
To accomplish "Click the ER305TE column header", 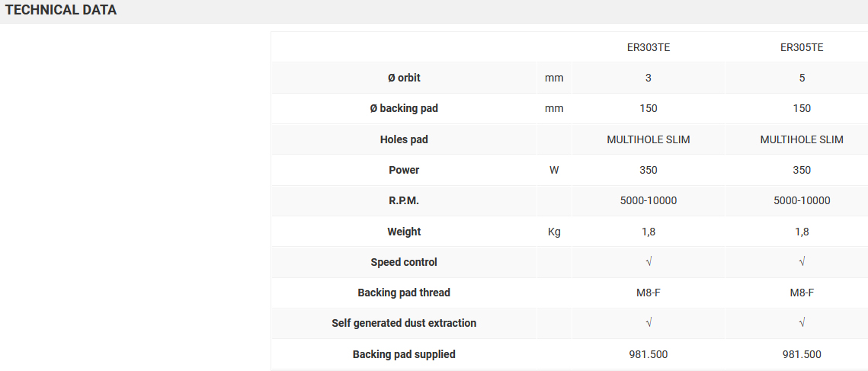I will [802, 47].
